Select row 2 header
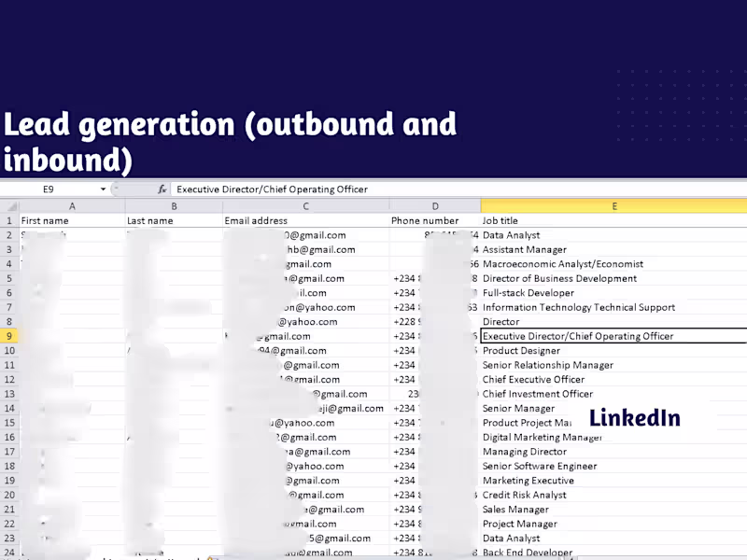The height and width of the screenshot is (560, 747). coord(9,235)
